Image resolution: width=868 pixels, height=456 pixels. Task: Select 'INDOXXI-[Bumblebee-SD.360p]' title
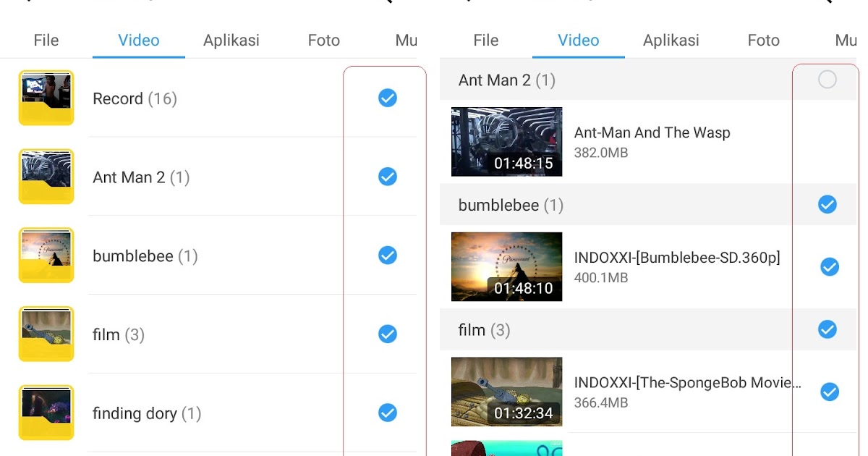coord(677,258)
